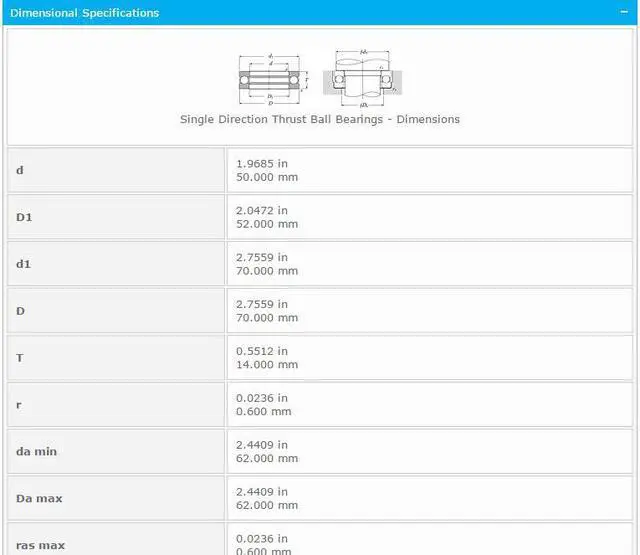Viewport: 640px width, 555px height.
Task: Select the 'Single Direction Thrust Ball Bearings - Dimensions' caption
Action: (x=320, y=119)
